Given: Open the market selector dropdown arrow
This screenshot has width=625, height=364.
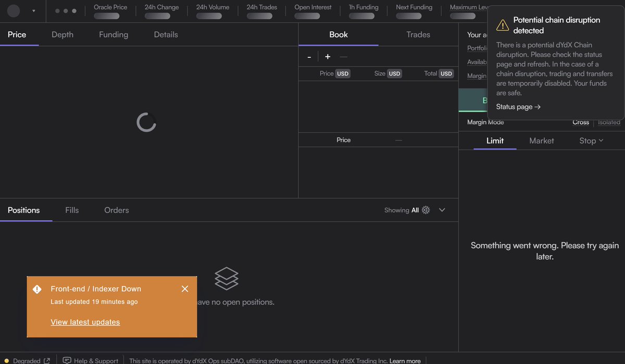Looking at the screenshot, I should (34, 11).
